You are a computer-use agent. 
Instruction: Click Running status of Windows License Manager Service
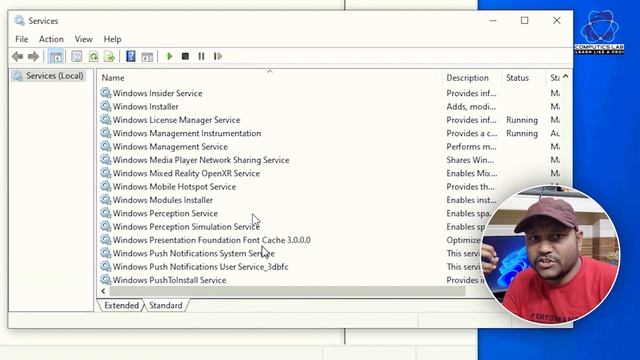point(522,120)
